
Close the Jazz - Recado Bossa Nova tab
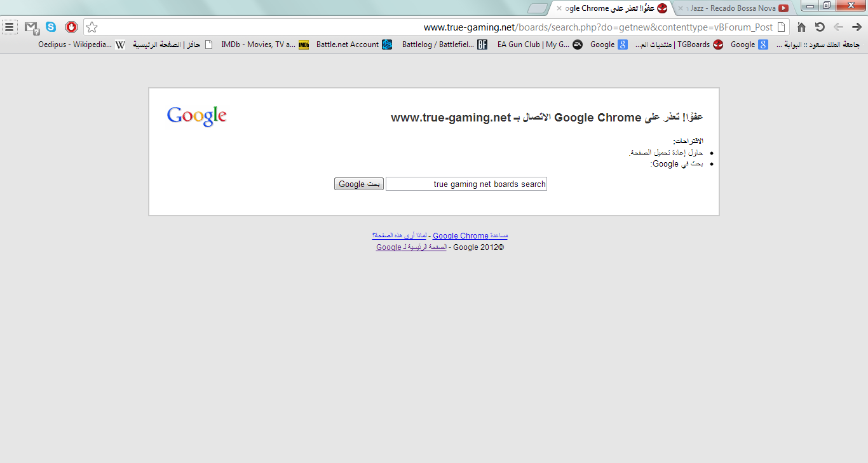point(681,9)
